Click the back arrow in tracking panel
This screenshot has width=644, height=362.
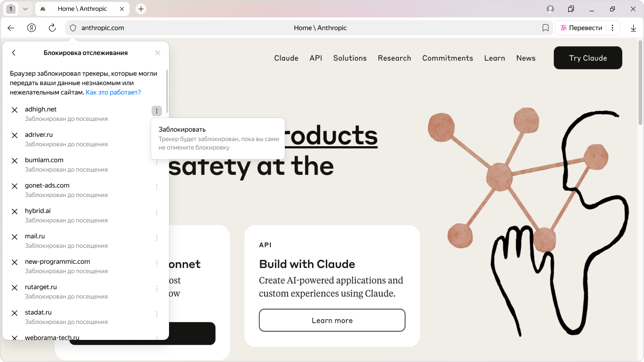point(14,53)
